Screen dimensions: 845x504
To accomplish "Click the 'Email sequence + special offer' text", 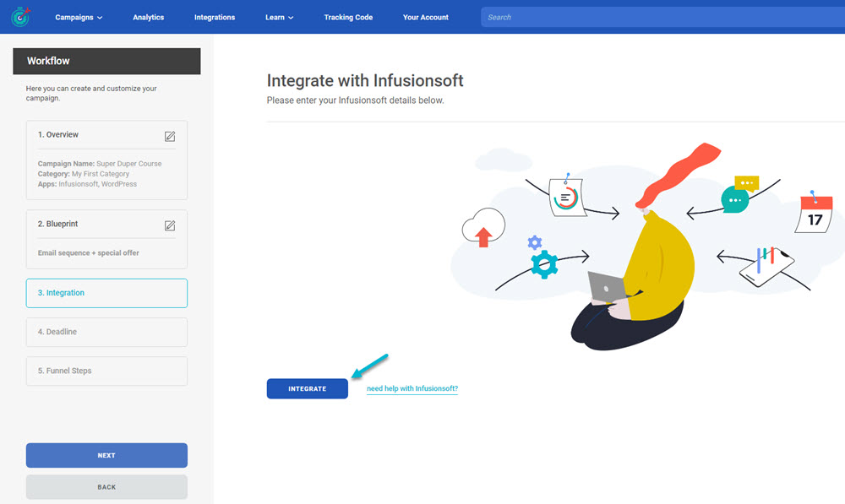I will [89, 253].
